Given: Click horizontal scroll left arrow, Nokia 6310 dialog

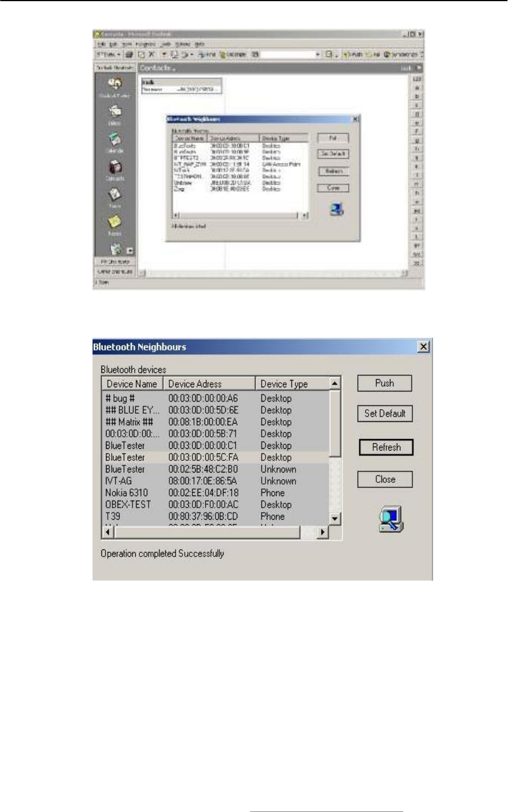Looking at the screenshot, I should click(x=108, y=532).
